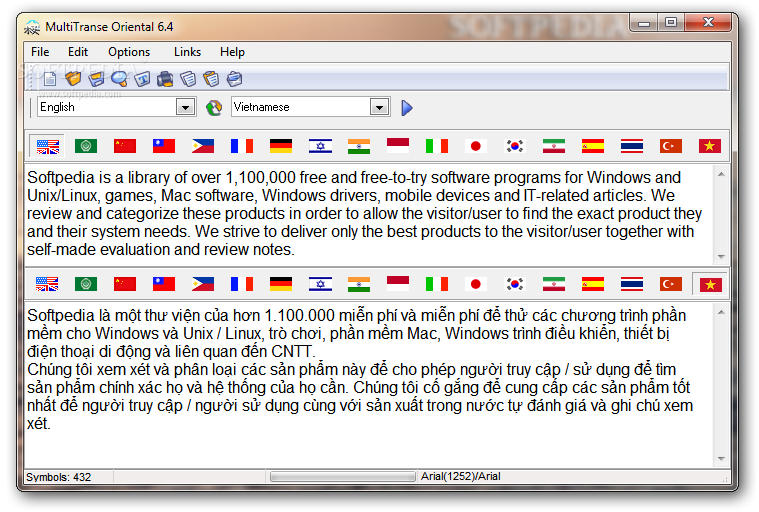Print using the printer toolbar icon

(165, 78)
